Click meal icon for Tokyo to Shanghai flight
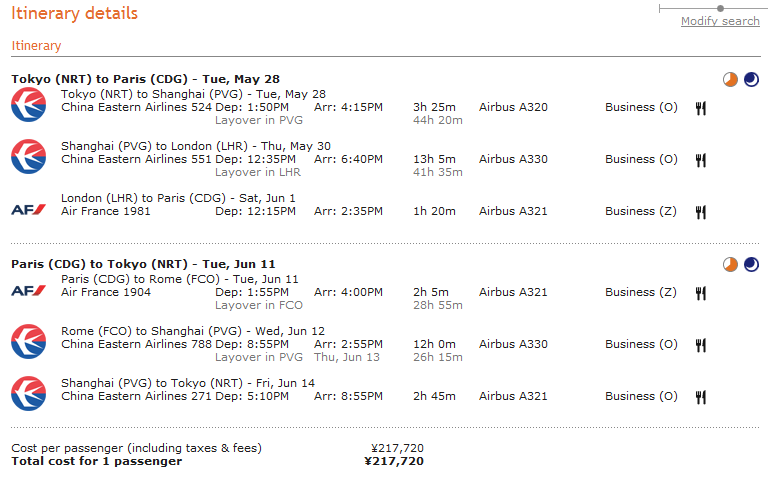The width and height of the screenshot is (768, 478). coord(701,108)
